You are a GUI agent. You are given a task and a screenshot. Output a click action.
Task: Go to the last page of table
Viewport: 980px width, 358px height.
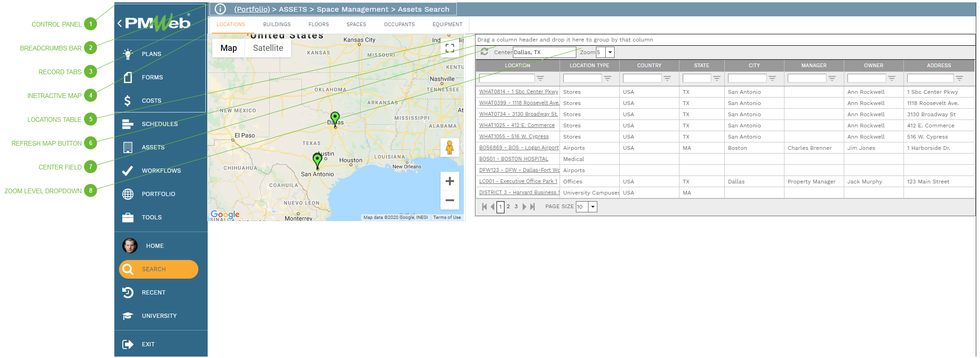(532, 207)
